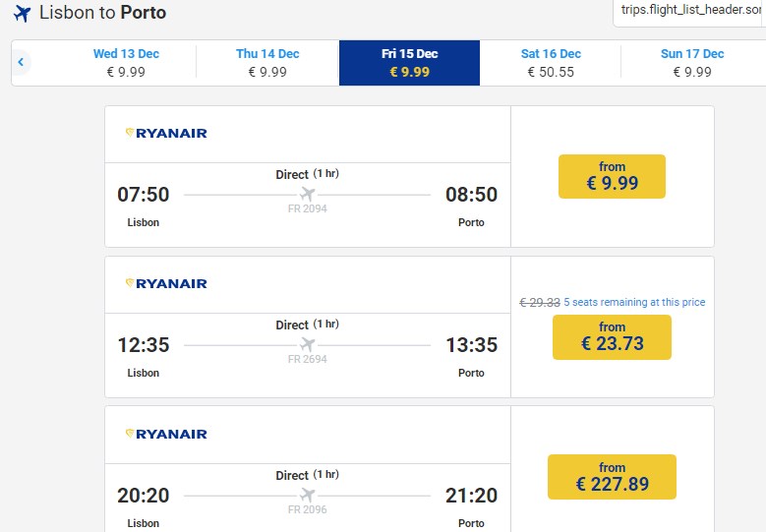The image size is (766, 532).
Task: Click the 07:50 Lisbon departure time
Action: [144, 195]
